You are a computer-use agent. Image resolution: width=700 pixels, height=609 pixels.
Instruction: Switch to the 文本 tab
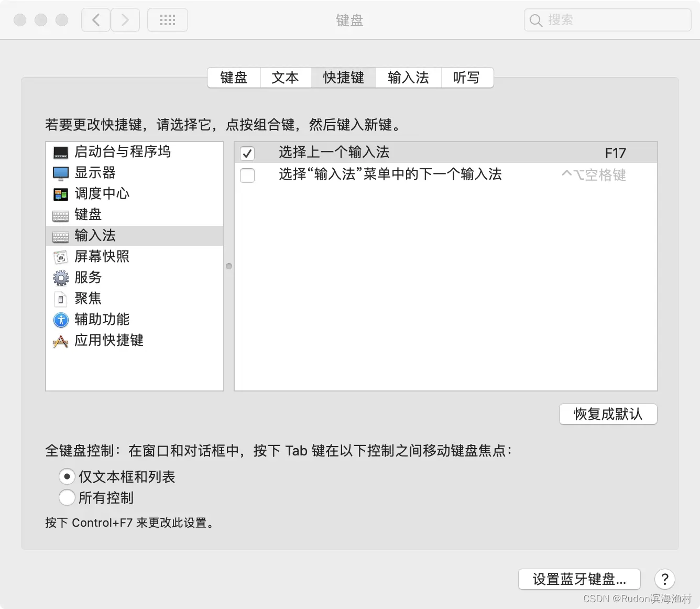click(x=286, y=78)
